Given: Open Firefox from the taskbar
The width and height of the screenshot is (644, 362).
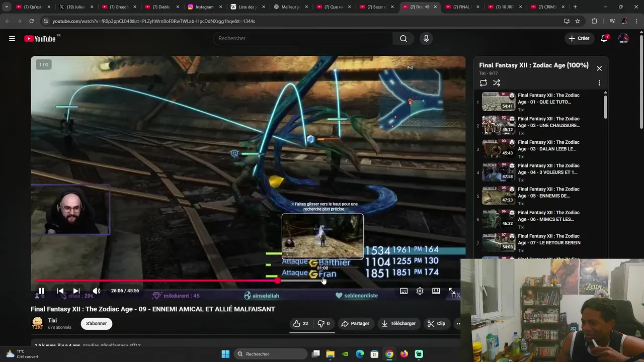Looking at the screenshot, I should (404, 354).
